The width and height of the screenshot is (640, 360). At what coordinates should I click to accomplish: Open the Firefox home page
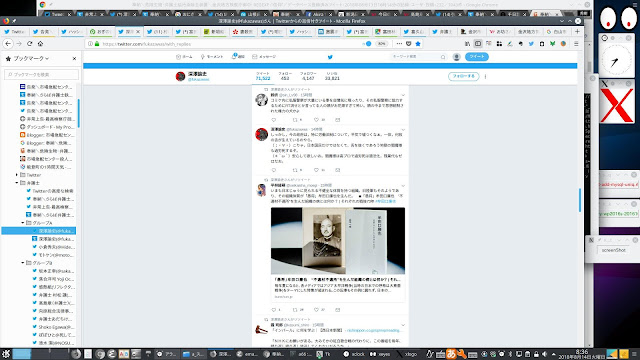(40, 44)
